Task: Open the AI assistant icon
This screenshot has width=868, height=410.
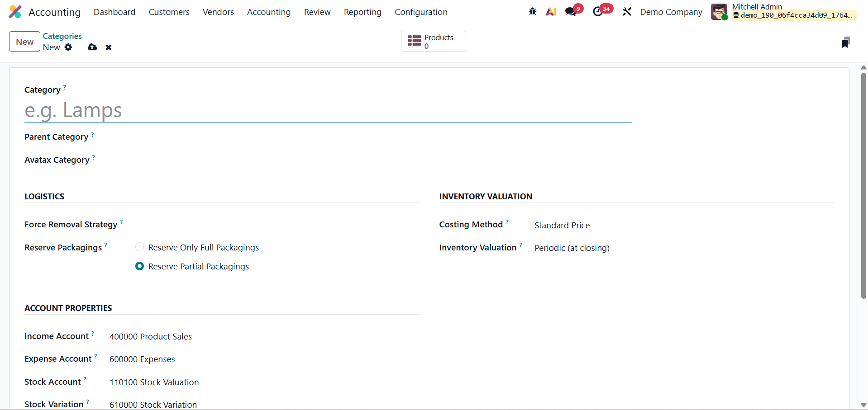Action: (x=551, y=12)
